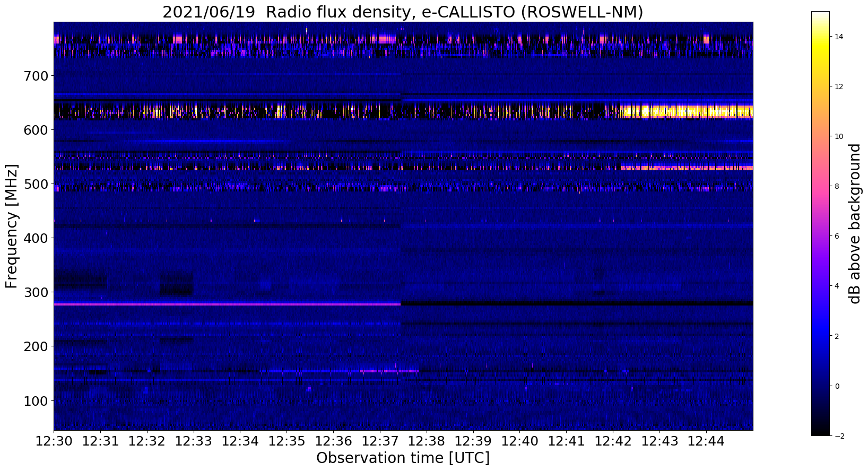Click the 'Observation time [UTC]' axis label
Viewport: 868px width, 471px height.
pyautogui.click(x=403, y=458)
